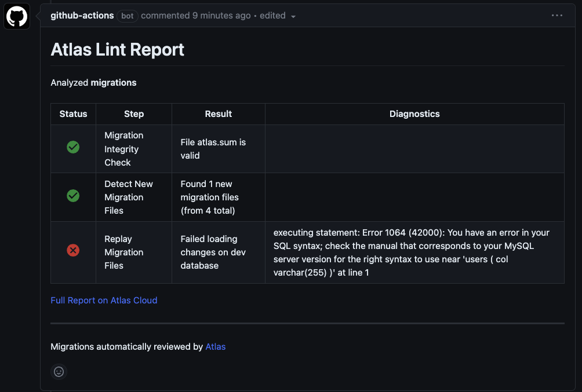
Task: Click the bot badge label
Action: (x=128, y=16)
